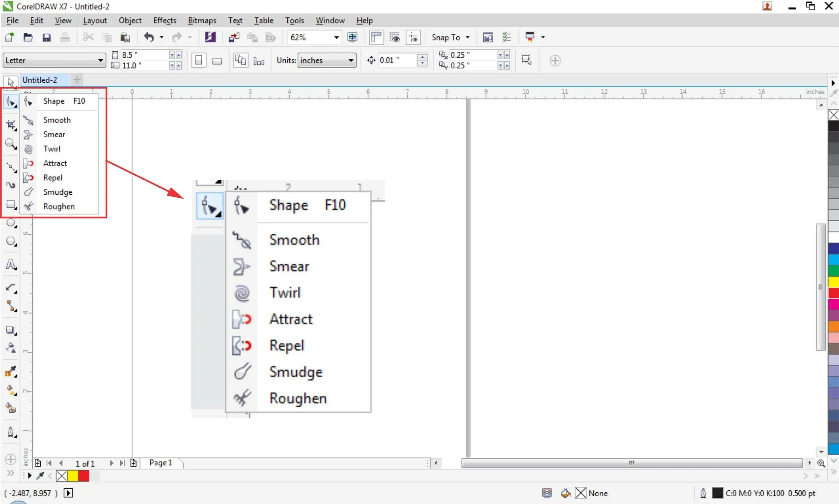The image size is (839, 504).
Task: Select the Parallel Dimension tool
Action: 11,288
